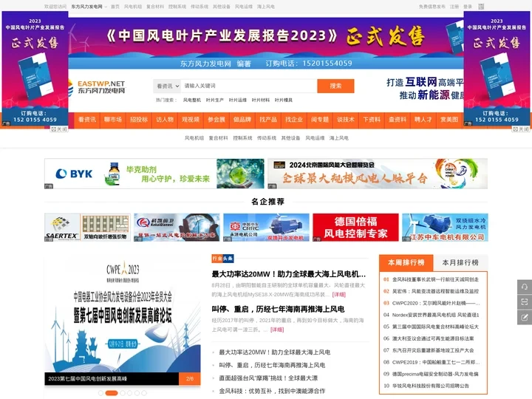Open the 江苏中车电机有限公司 thumbnail
Image resolution: width=532 pixels, height=399 pixels.
tap(445, 228)
